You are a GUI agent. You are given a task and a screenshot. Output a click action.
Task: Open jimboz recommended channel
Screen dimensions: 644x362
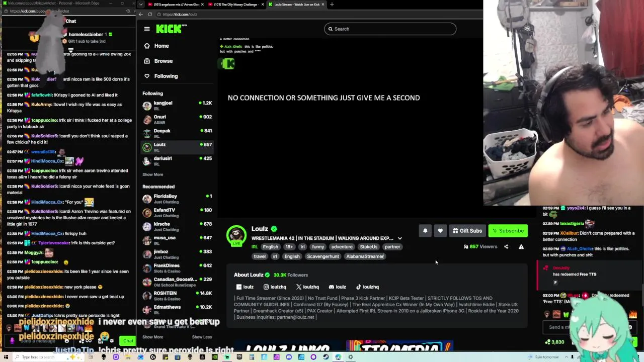coord(177,254)
